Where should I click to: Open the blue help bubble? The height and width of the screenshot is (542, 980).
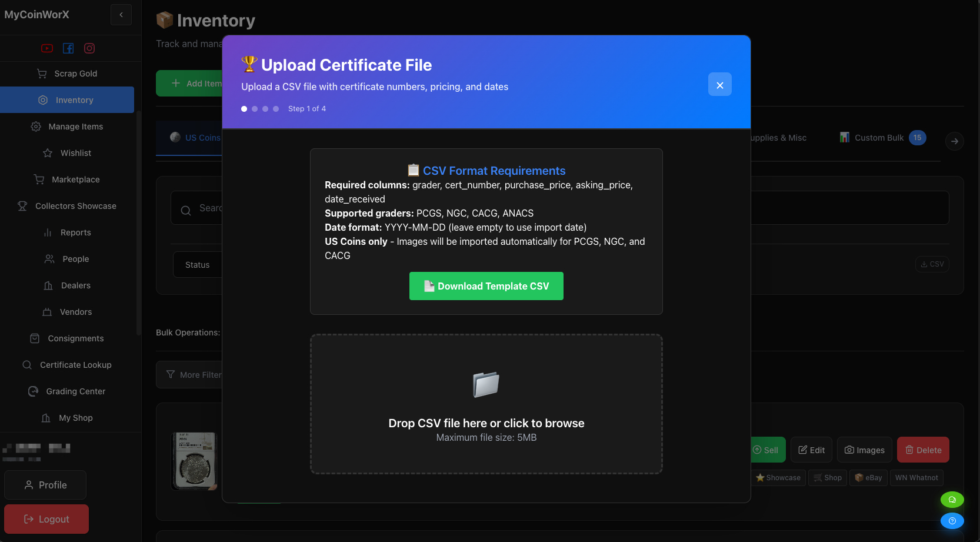pyautogui.click(x=952, y=521)
